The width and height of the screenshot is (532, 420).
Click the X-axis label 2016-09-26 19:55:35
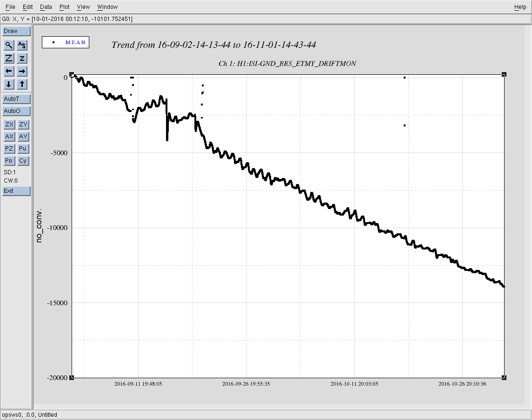tap(246, 384)
